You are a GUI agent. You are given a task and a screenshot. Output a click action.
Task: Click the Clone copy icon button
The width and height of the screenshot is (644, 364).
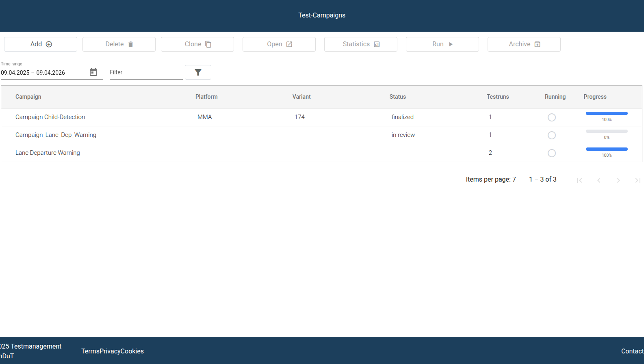[208, 44]
